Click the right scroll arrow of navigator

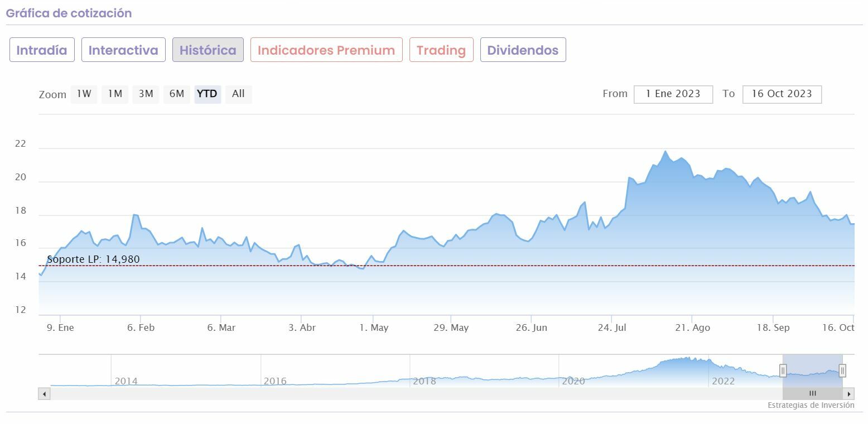848,394
